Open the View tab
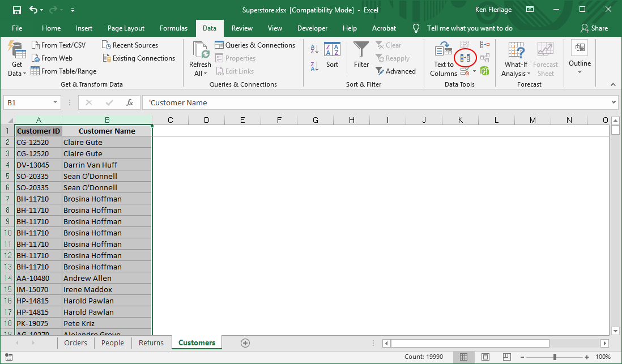Image resolution: width=622 pixels, height=364 pixels. click(x=275, y=28)
